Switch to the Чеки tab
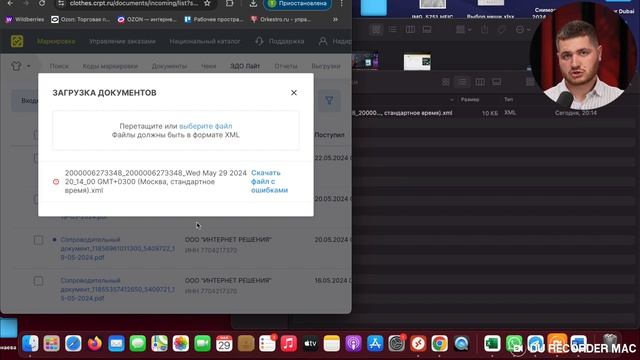Viewport: 640px width, 360px height. click(x=208, y=66)
